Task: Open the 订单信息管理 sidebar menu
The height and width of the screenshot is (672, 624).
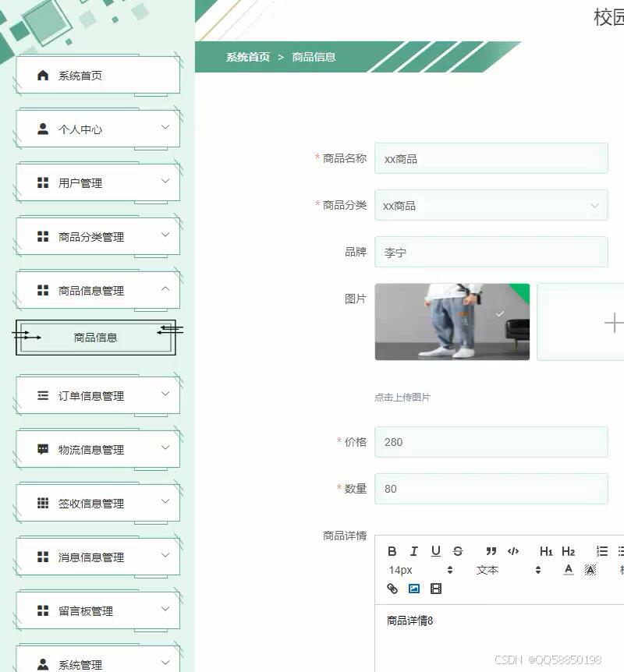Action: (x=97, y=395)
